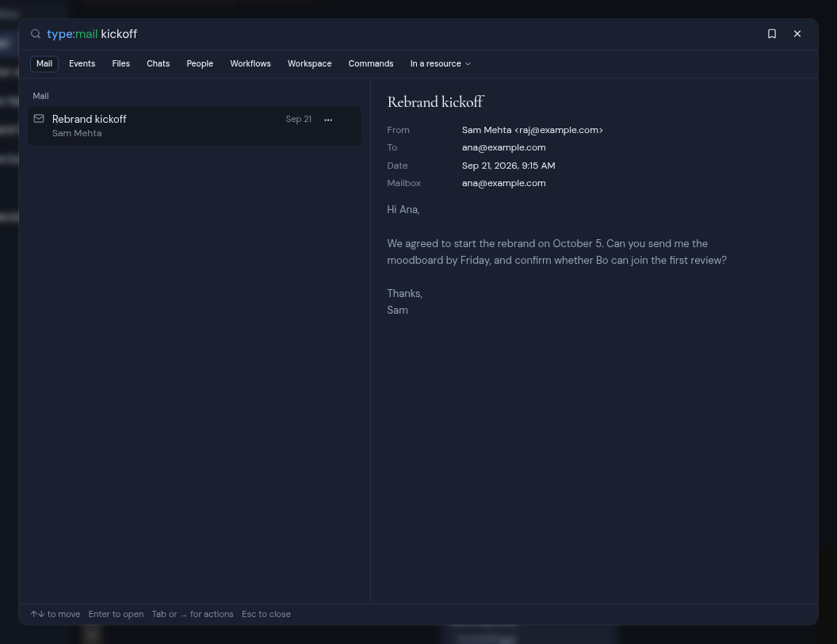Switch to the Commands tab

[x=371, y=63]
